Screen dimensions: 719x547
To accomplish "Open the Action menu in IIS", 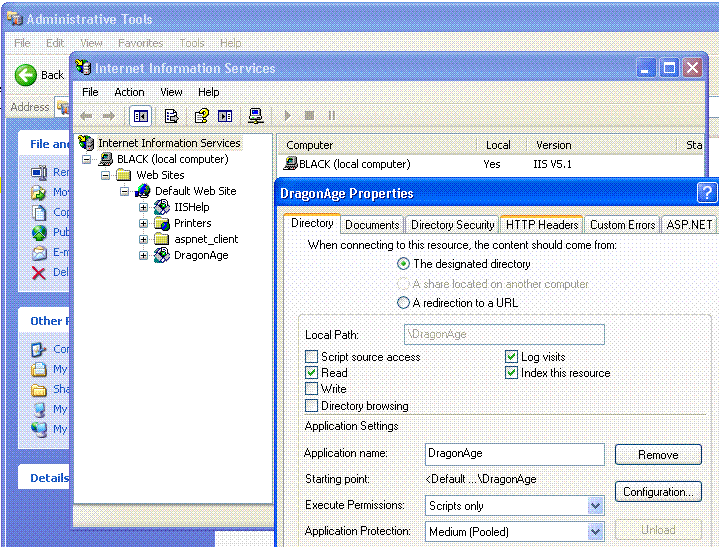I will click(129, 92).
